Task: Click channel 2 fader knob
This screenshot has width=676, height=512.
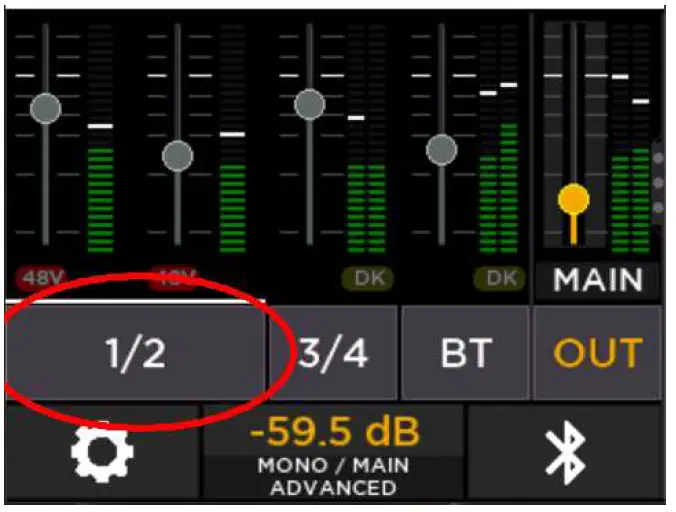Action: [178, 156]
